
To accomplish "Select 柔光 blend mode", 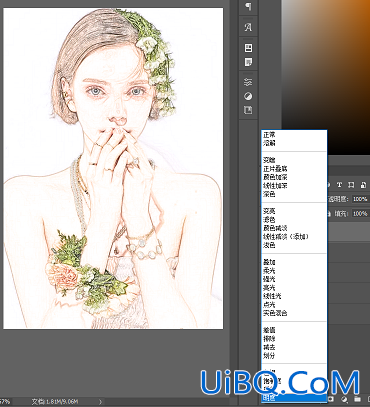I will (x=269, y=271).
